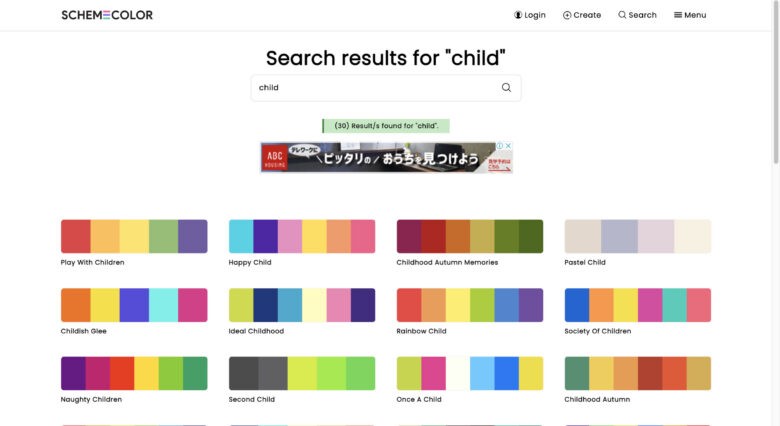The image size is (780, 426).
Task: Open the Menu navigation item
Action: tap(690, 15)
